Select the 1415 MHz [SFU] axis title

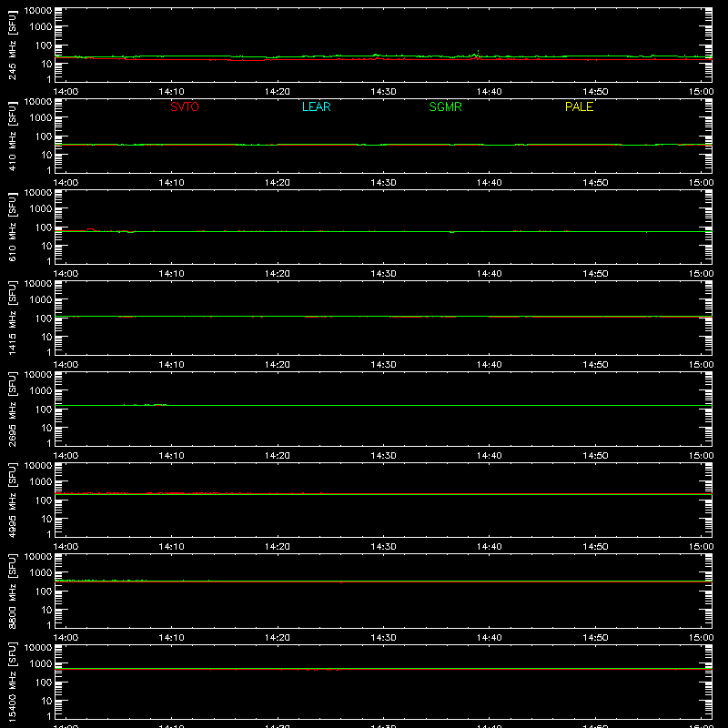click(12, 318)
